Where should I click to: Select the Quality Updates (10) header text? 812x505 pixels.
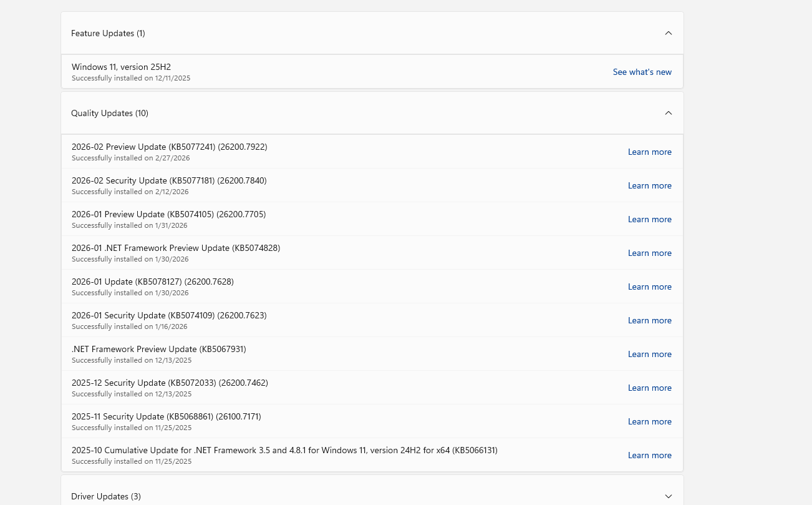click(x=110, y=113)
